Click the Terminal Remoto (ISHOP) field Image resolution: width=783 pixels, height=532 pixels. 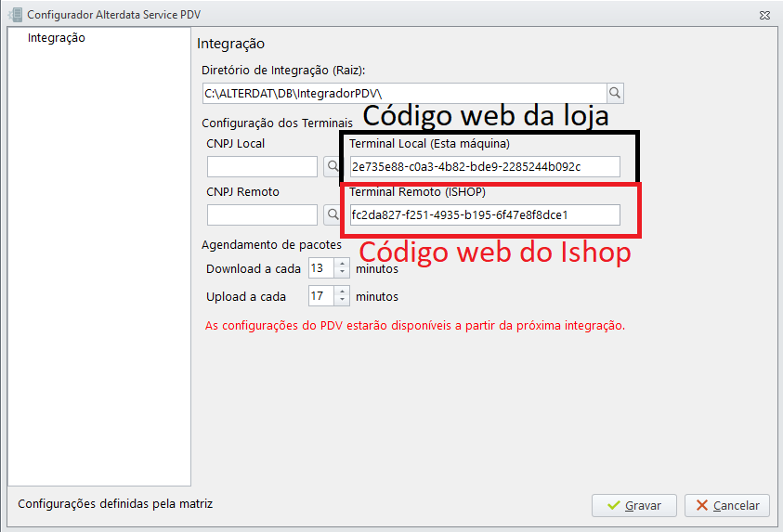[485, 214]
